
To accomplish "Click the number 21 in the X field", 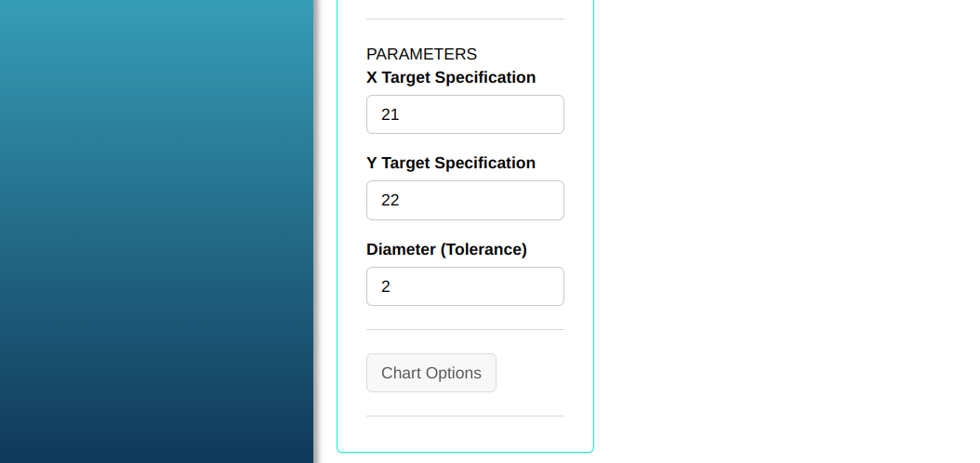I will [391, 114].
